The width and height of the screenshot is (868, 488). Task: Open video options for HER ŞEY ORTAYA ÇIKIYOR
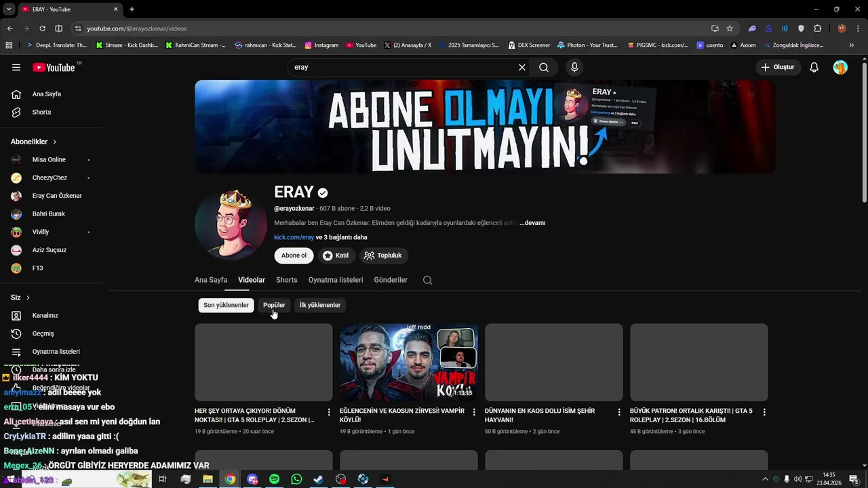click(329, 412)
